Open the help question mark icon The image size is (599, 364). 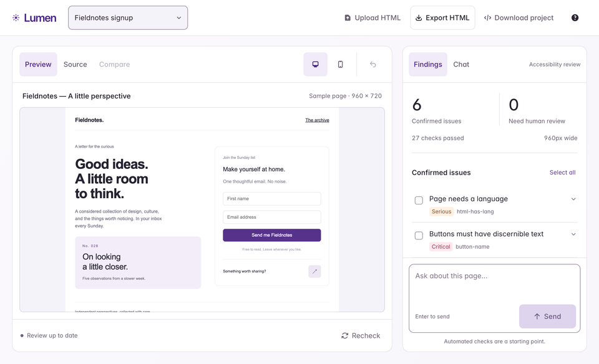[x=575, y=17]
